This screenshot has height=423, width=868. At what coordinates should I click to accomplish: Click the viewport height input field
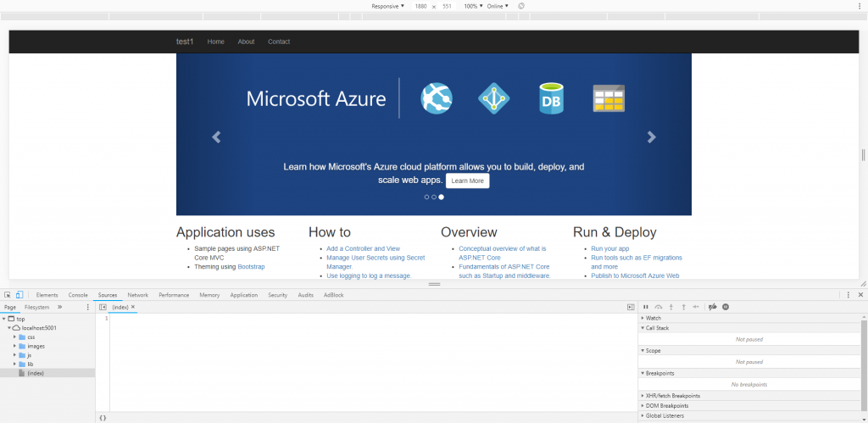448,6
